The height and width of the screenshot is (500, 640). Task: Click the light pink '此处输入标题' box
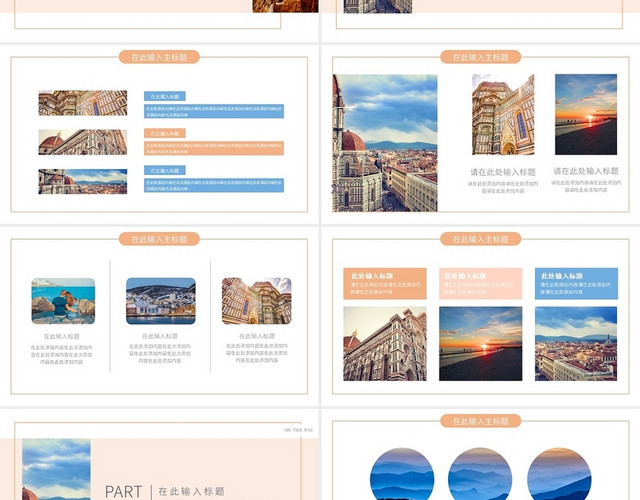pyautogui.click(x=480, y=284)
